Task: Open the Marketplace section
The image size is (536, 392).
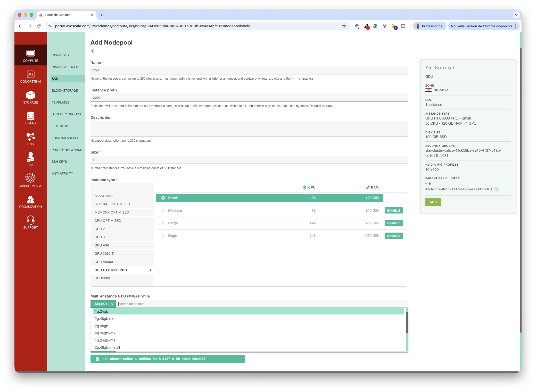Action: (30, 180)
